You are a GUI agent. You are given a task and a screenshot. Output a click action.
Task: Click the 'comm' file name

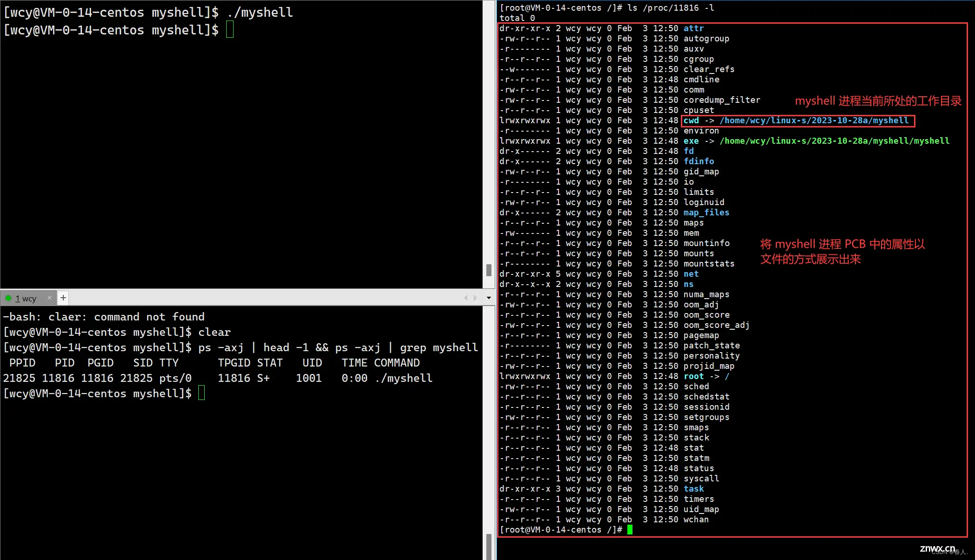coord(693,90)
